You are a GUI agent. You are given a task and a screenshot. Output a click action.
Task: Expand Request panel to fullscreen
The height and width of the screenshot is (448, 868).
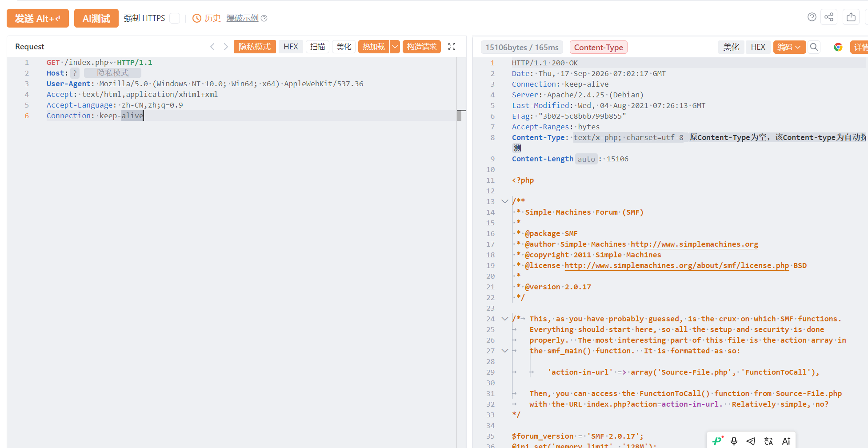[x=452, y=47]
